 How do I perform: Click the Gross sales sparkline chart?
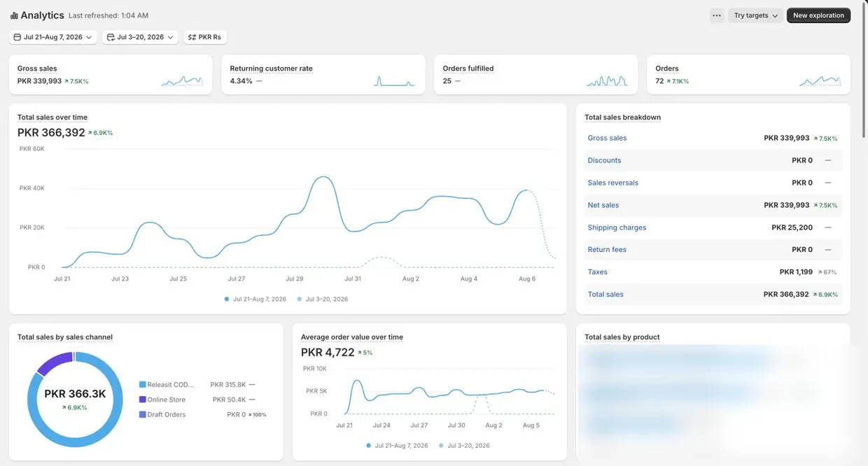[182, 81]
